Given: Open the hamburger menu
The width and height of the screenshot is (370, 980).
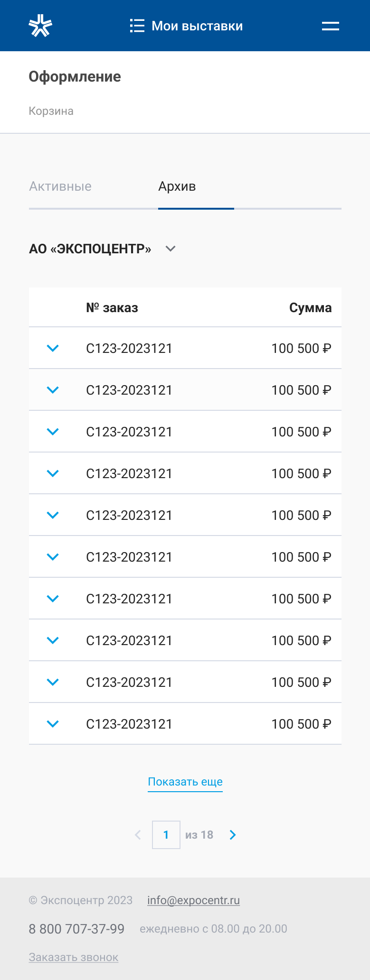Looking at the screenshot, I should (331, 26).
